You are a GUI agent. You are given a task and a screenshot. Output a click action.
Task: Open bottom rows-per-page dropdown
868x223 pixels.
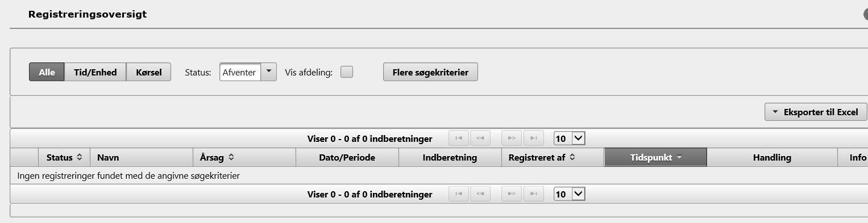click(570, 194)
